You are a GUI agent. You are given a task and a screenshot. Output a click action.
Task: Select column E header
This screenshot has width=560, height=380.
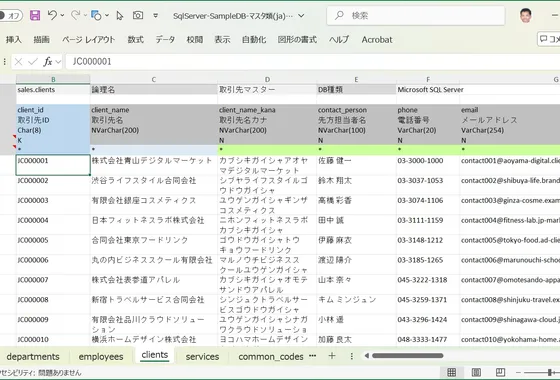(x=356, y=79)
